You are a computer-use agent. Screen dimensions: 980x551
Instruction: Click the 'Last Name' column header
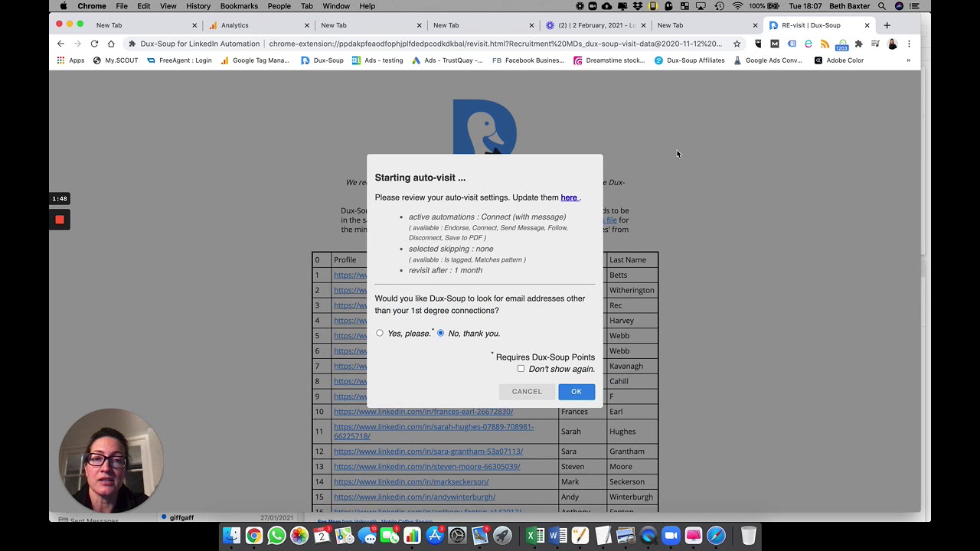(632, 259)
